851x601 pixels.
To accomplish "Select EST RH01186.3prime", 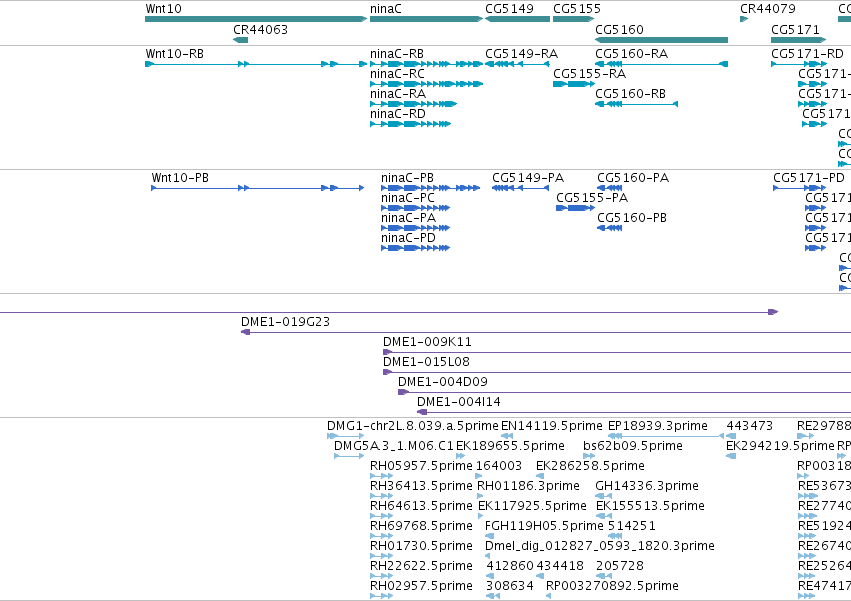I will click(x=480, y=496).
